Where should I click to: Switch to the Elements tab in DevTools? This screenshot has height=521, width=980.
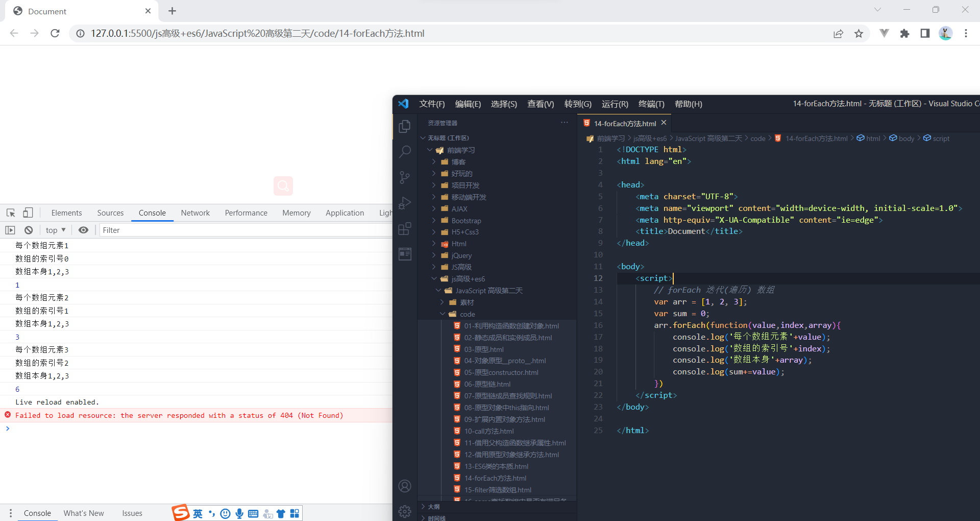(x=66, y=212)
